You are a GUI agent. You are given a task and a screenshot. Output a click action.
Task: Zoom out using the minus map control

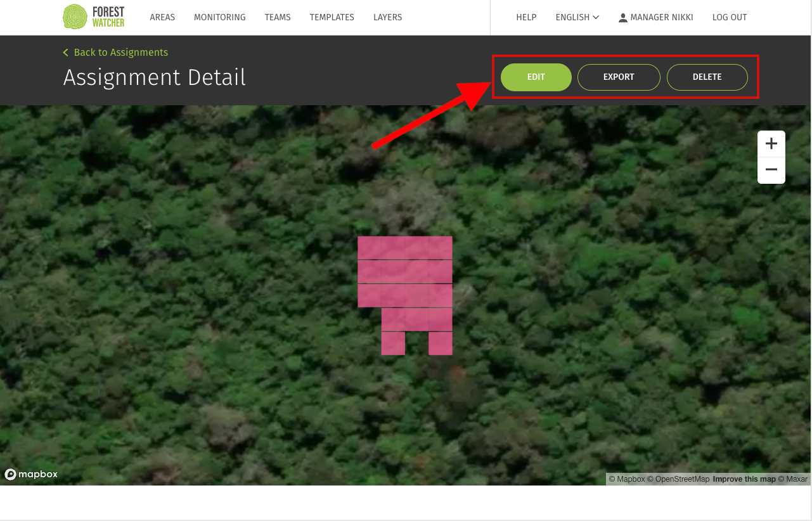click(x=771, y=169)
